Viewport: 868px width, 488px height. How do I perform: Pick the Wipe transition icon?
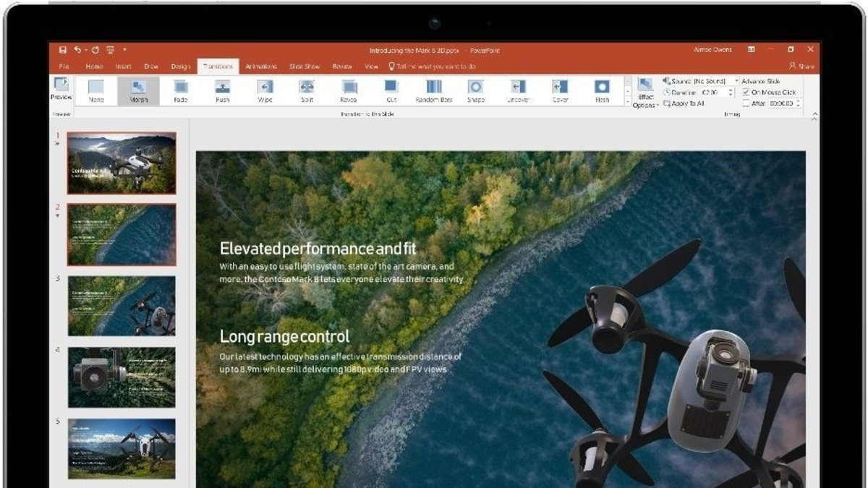(265, 91)
